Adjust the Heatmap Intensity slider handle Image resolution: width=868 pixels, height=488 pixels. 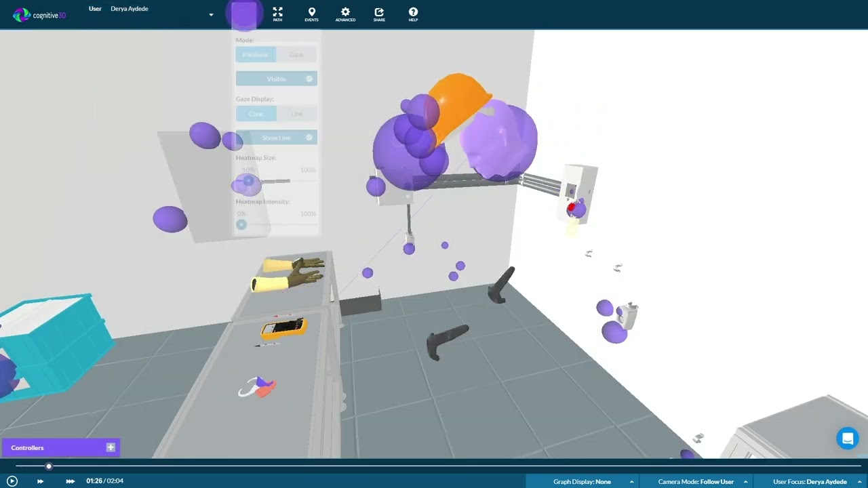pos(241,224)
